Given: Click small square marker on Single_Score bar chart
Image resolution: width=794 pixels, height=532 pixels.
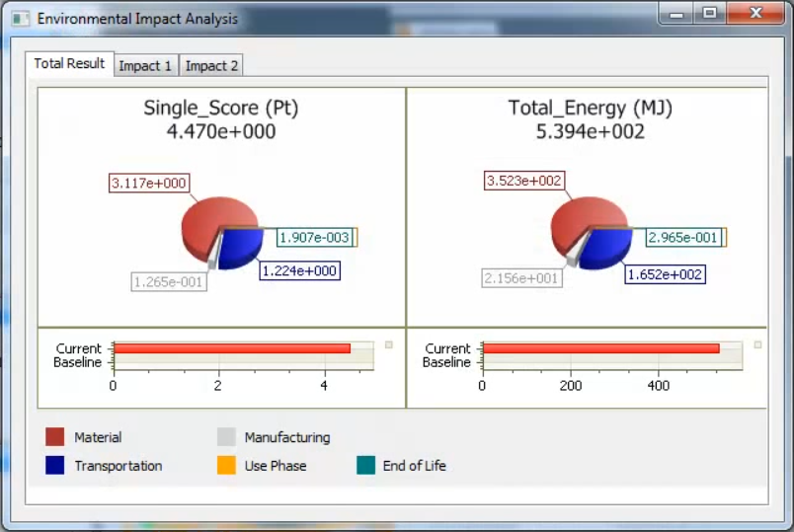Looking at the screenshot, I should pyautogui.click(x=389, y=344).
